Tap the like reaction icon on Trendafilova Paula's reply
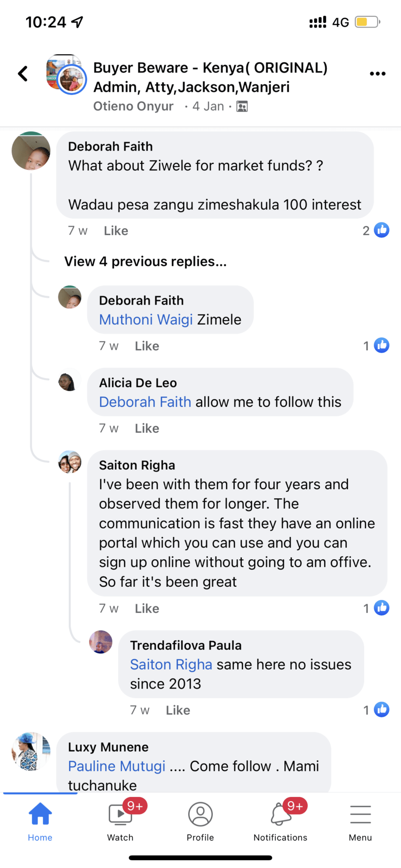This screenshot has height=868, width=401. coord(382,710)
